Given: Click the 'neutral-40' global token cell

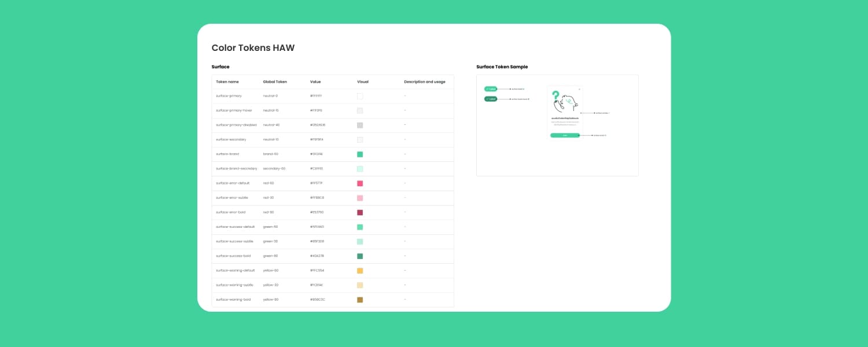Looking at the screenshot, I should click(271, 125).
